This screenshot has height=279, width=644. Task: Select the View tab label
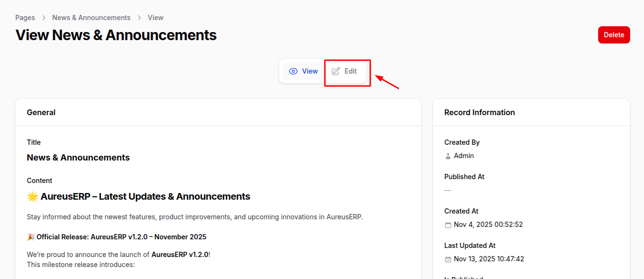point(310,71)
